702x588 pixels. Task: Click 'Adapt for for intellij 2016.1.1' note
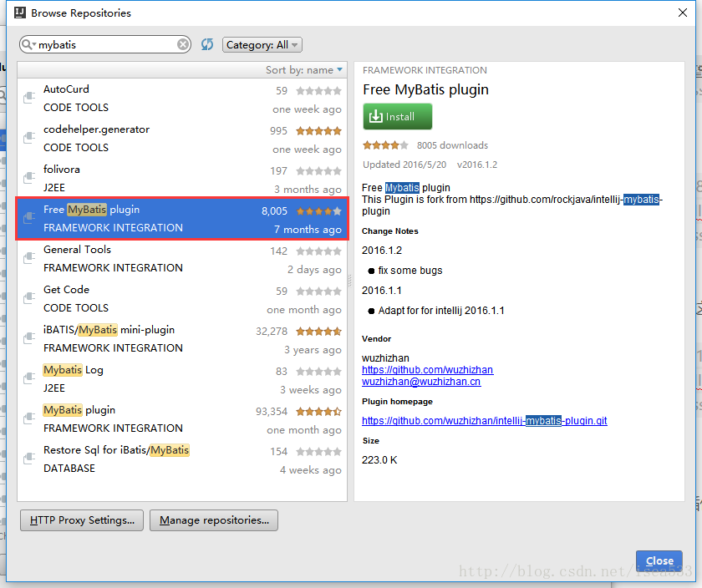(x=441, y=311)
